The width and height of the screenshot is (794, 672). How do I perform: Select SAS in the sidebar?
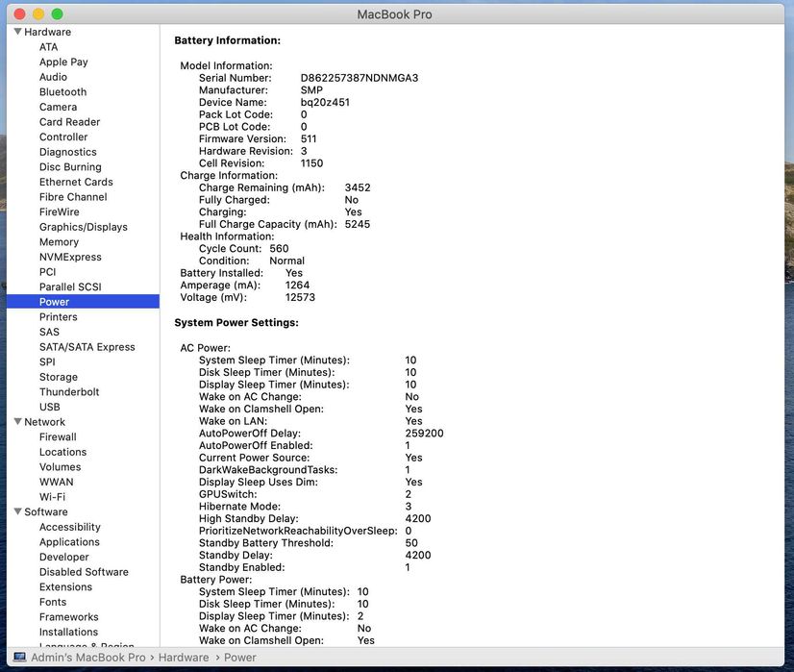[49, 332]
